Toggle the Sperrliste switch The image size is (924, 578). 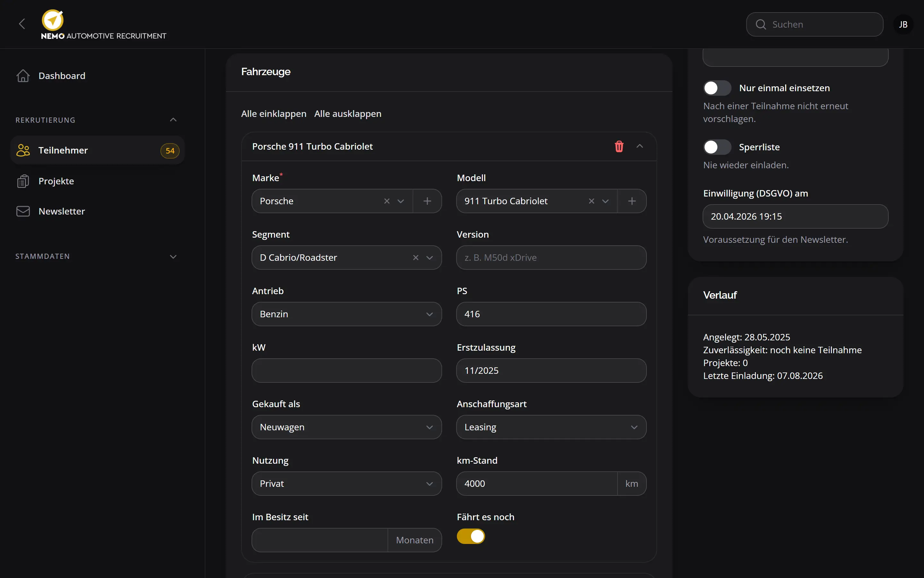pyautogui.click(x=717, y=147)
